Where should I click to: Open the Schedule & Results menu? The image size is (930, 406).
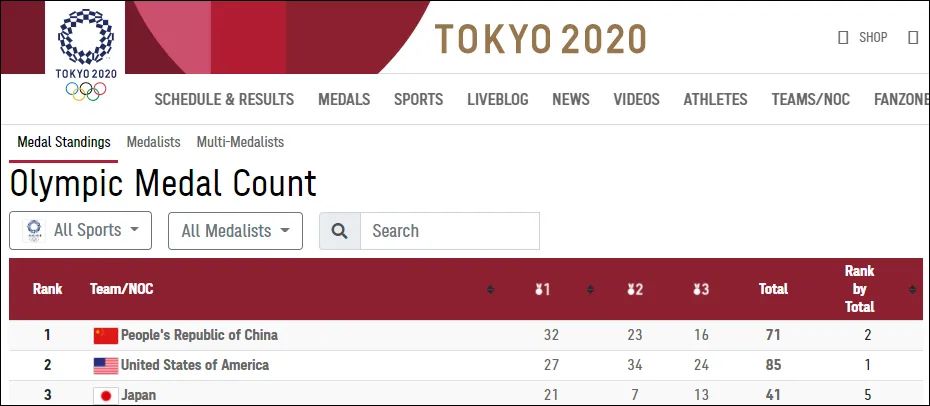[224, 99]
